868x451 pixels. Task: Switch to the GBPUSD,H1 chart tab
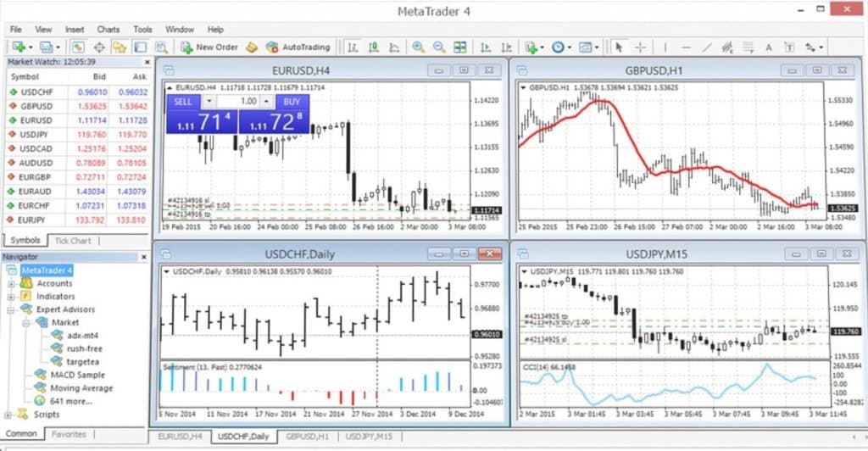[307, 437]
